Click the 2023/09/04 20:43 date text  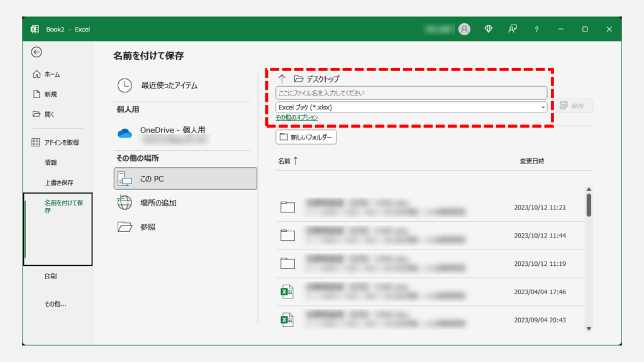[540, 320]
